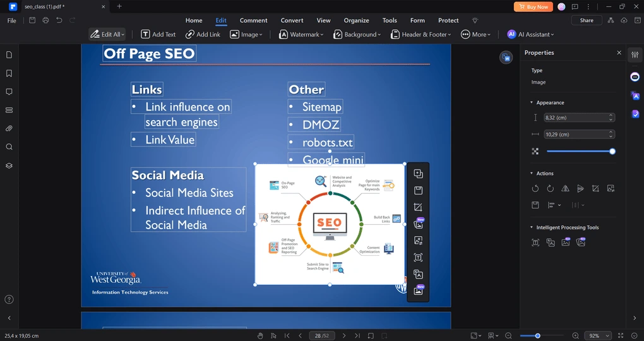Click the Print icon in top bar
The height and width of the screenshot is (341, 644).
(x=45, y=20)
